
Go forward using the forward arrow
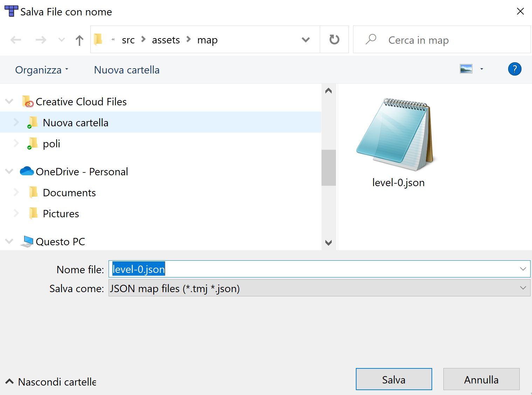click(41, 40)
